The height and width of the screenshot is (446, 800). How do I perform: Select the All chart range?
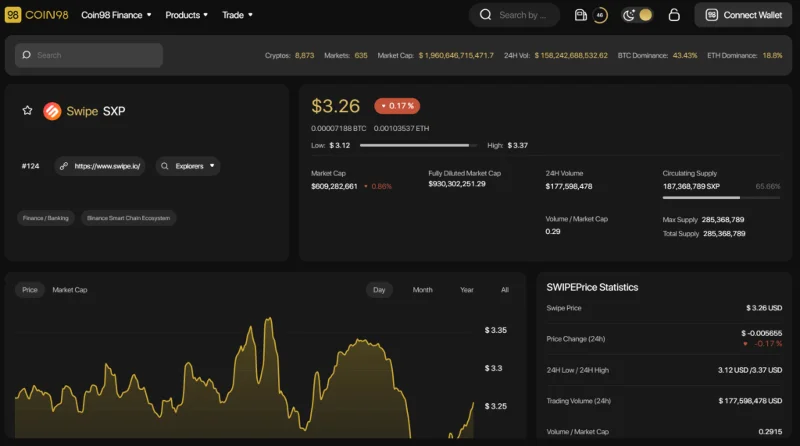pos(505,289)
